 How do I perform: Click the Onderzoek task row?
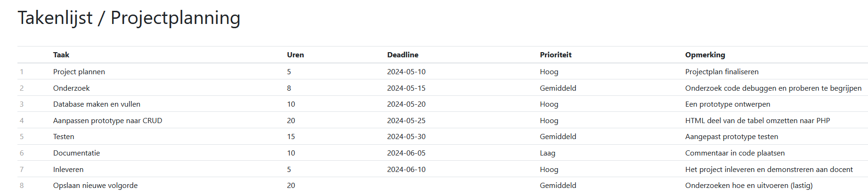pos(443,88)
